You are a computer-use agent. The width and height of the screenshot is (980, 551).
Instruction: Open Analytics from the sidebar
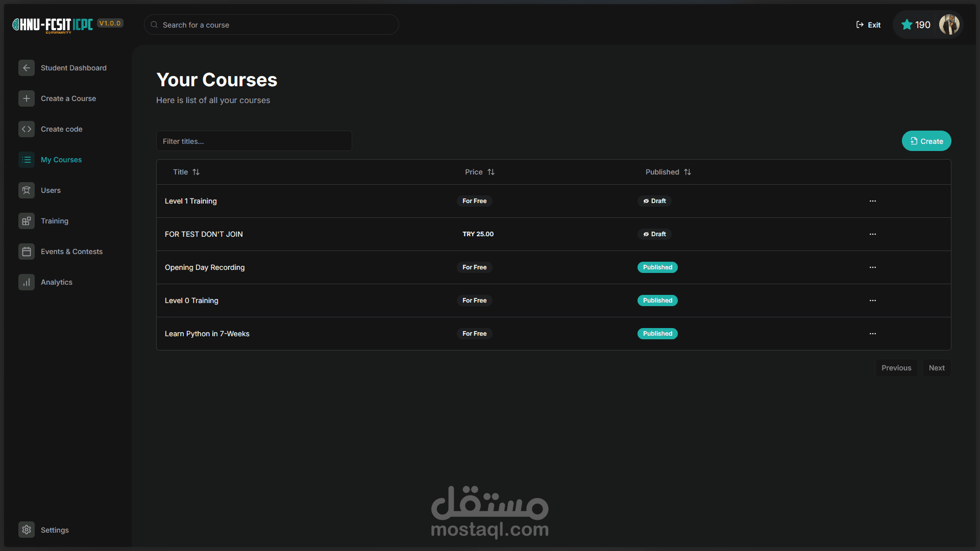click(57, 282)
